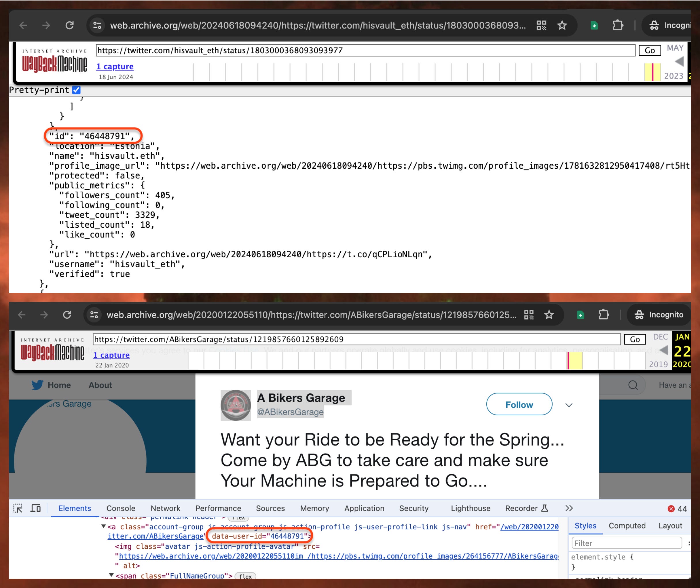The height and width of the screenshot is (588, 700).
Task: Click Styles Filter input field
Action: 627,543
